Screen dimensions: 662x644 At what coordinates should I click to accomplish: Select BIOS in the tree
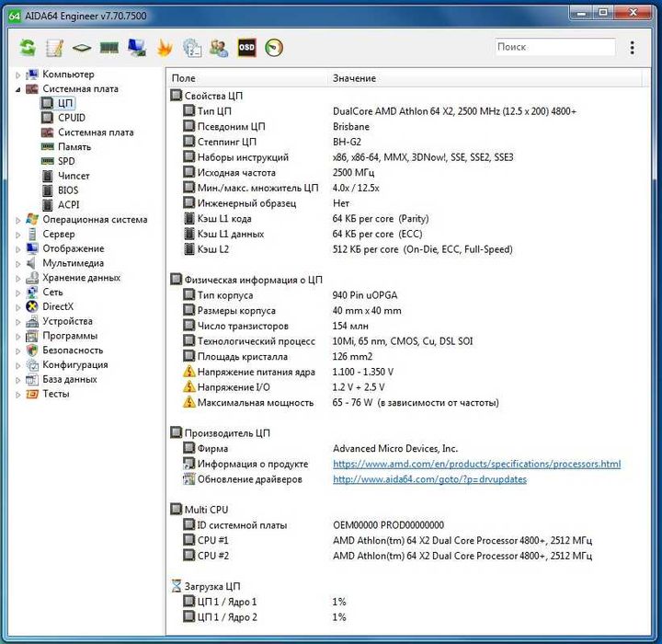60,190
